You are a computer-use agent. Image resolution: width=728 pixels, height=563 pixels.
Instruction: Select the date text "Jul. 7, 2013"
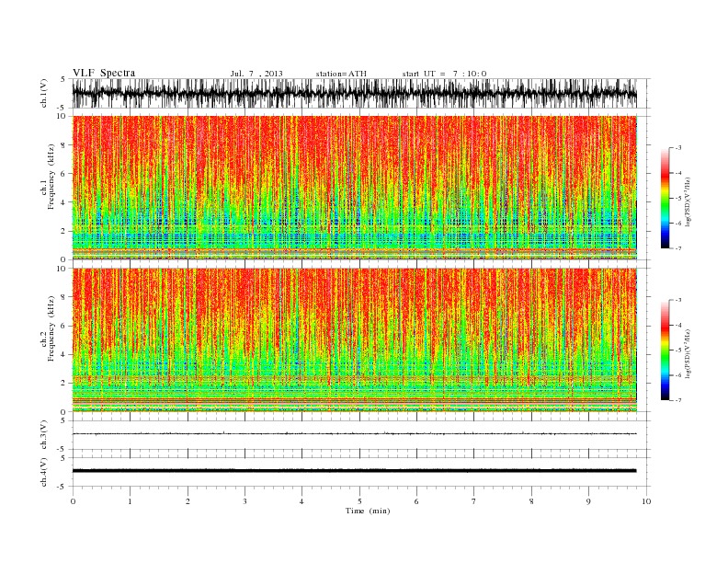pos(256,74)
